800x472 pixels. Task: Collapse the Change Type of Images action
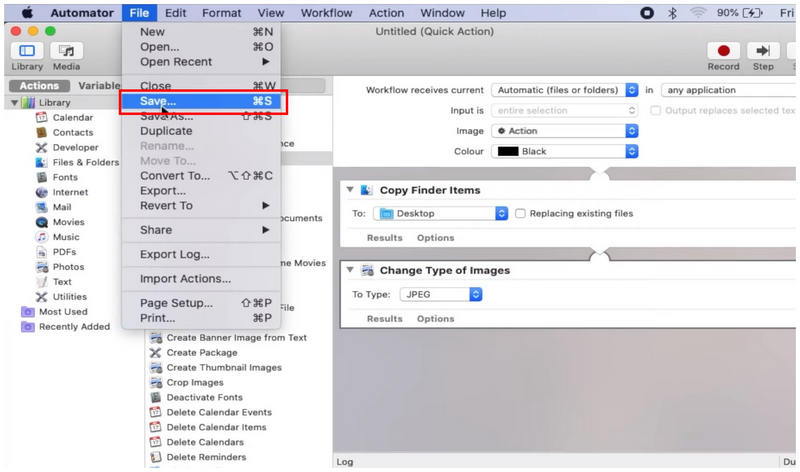[x=350, y=269]
